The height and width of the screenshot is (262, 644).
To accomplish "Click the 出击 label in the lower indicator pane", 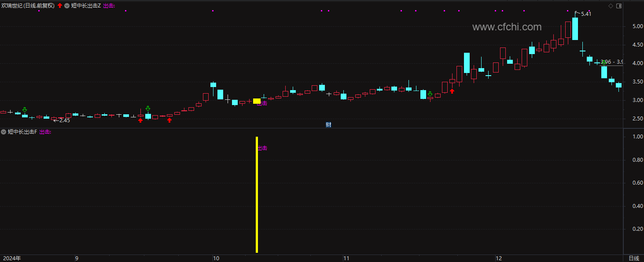I will pos(262,148).
